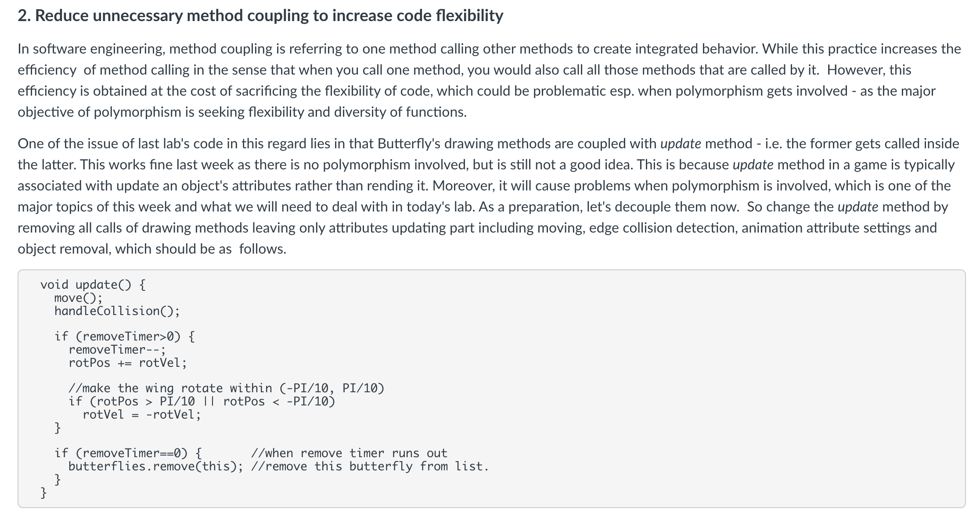Viewport: 980px width, 523px height.
Task: Click the "rotVel = -rotVel;" statement
Action: 141,415
